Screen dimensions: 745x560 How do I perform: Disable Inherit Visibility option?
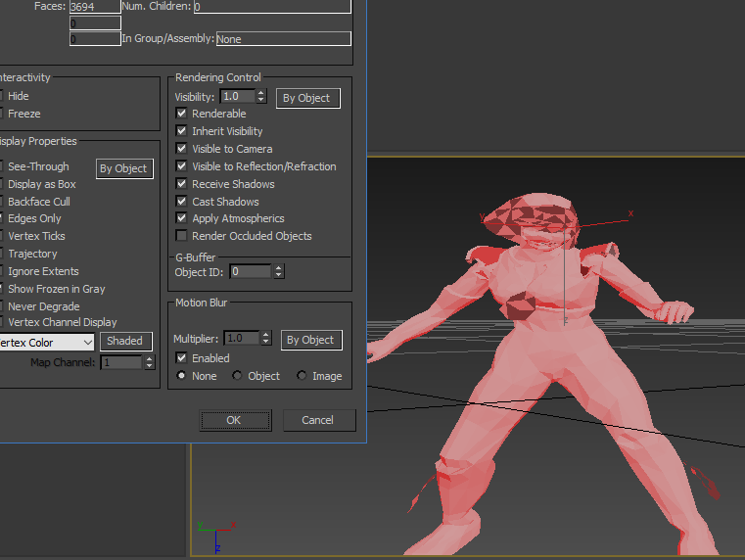(181, 131)
